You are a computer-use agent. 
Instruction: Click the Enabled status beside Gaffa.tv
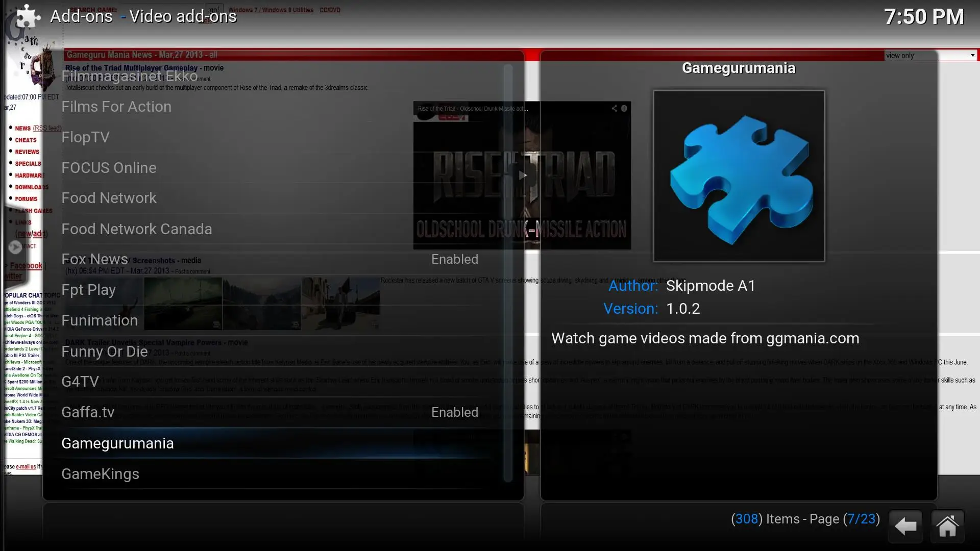[455, 412]
